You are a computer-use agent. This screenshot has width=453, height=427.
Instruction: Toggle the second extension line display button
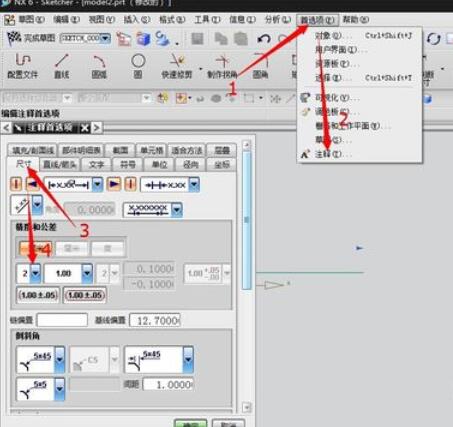(x=130, y=184)
